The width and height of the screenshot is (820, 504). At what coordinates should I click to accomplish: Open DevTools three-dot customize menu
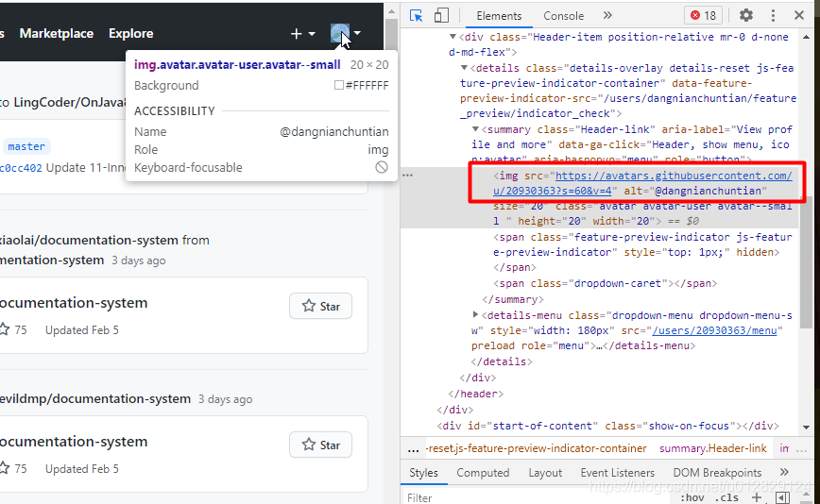click(773, 16)
